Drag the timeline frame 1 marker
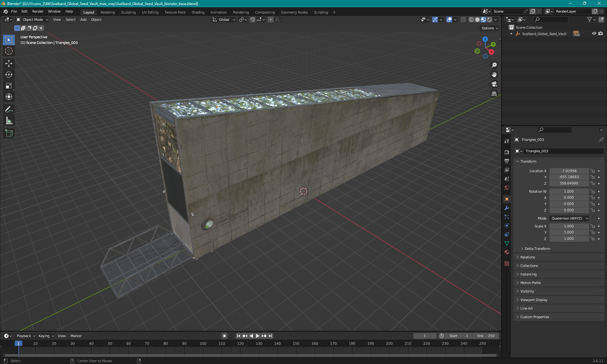Viewport: 607px width, 364px height. 18,343
